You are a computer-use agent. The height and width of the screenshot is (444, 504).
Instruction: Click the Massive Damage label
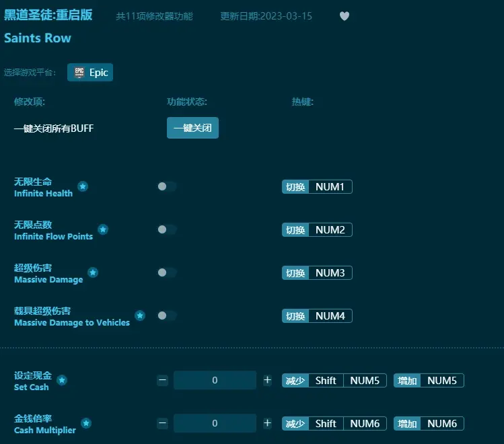[x=48, y=279]
